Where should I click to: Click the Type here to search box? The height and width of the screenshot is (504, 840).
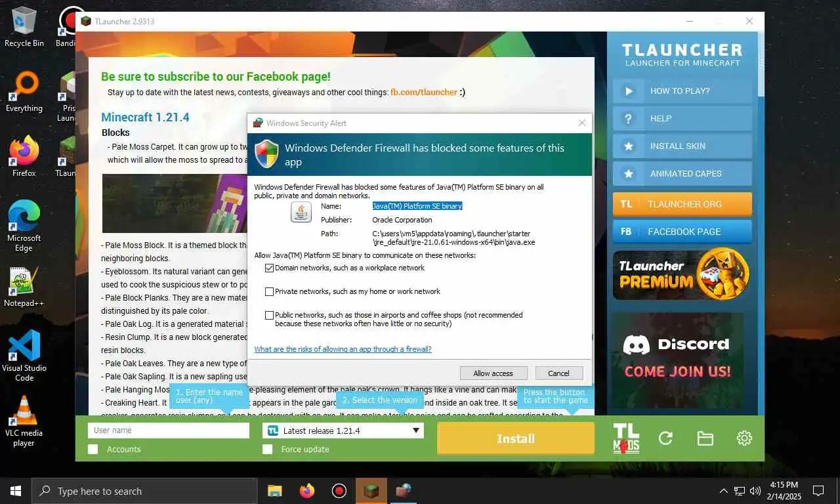pyautogui.click(x=144, y=491)
